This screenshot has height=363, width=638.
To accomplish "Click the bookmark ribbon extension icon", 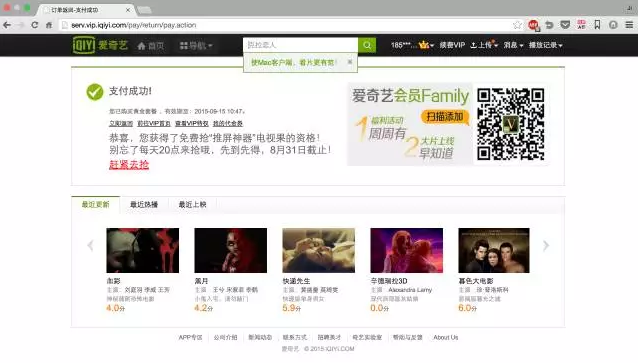I will pos(597,25).
